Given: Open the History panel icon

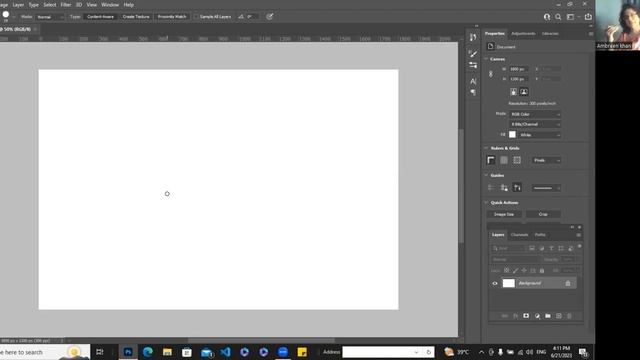Looking at the screenshot, I should pos(473,37).
